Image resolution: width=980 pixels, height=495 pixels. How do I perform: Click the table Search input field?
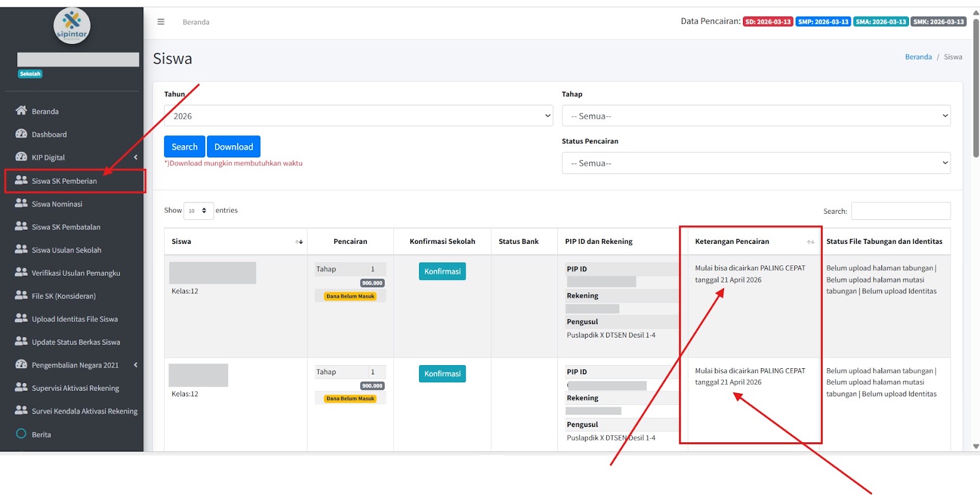coord(901,211)
